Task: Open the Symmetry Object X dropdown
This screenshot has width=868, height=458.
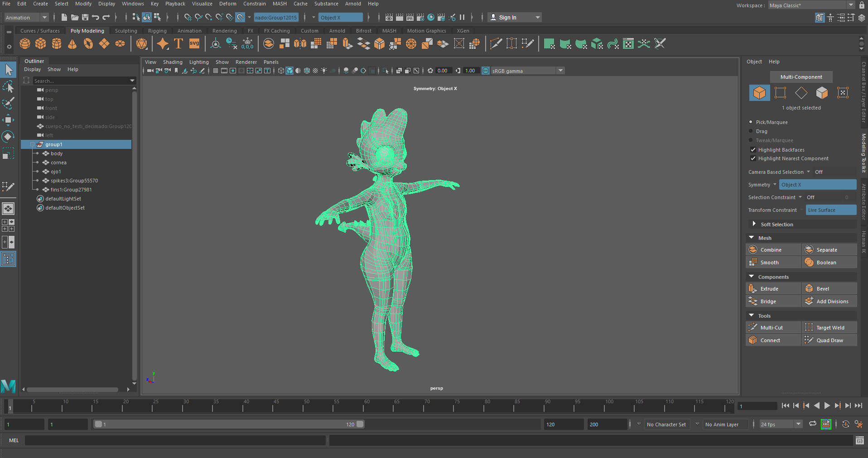Action: point(817,185)
